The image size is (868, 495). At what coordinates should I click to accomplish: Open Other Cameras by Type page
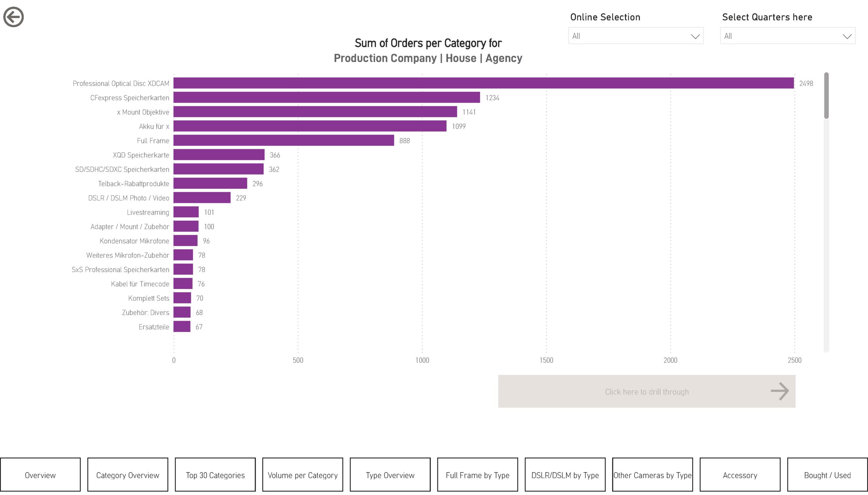click(652, 475)
